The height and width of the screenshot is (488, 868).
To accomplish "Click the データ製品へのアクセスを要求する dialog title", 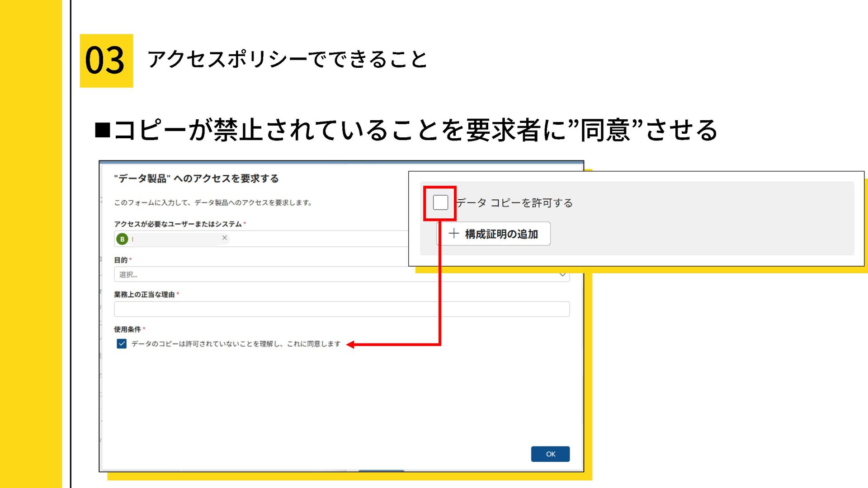I will click(x=196, y=178).
